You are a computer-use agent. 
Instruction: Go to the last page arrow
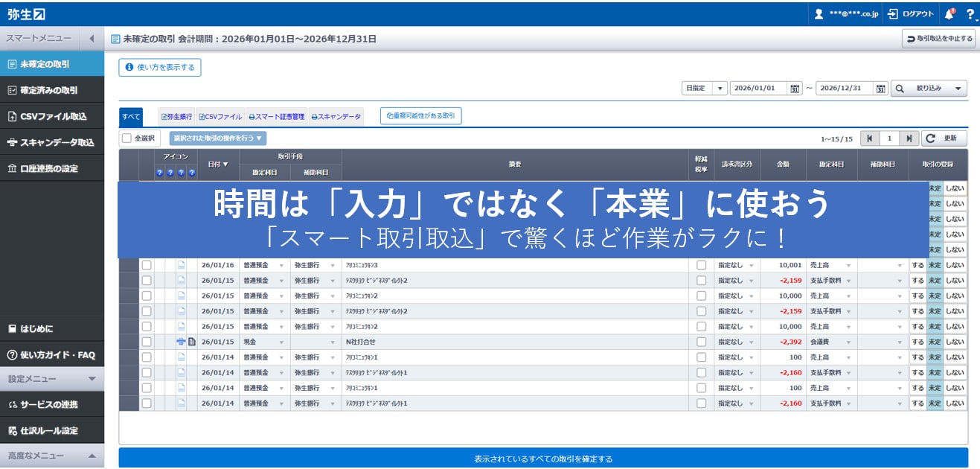pyautogui.click(x=909, y=138)
